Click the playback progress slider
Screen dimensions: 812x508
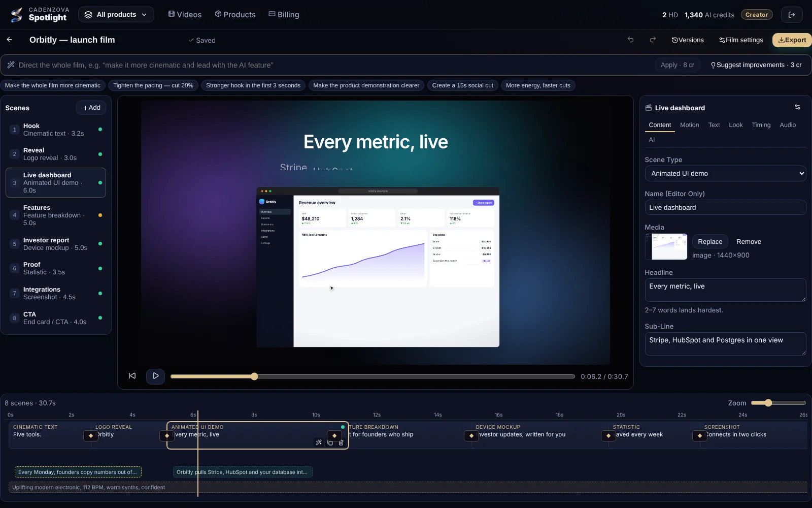tap(373, 376)
